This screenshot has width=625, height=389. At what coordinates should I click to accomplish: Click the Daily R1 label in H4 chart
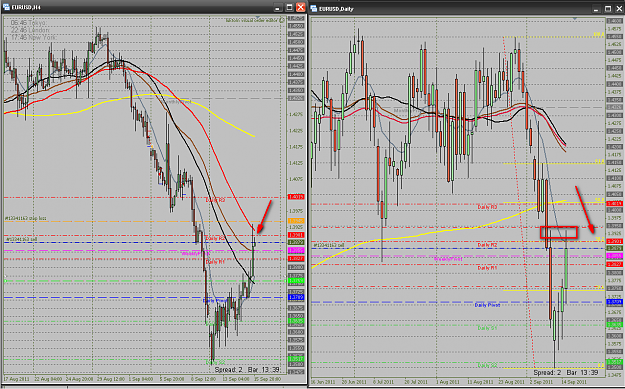pos(215,262)
